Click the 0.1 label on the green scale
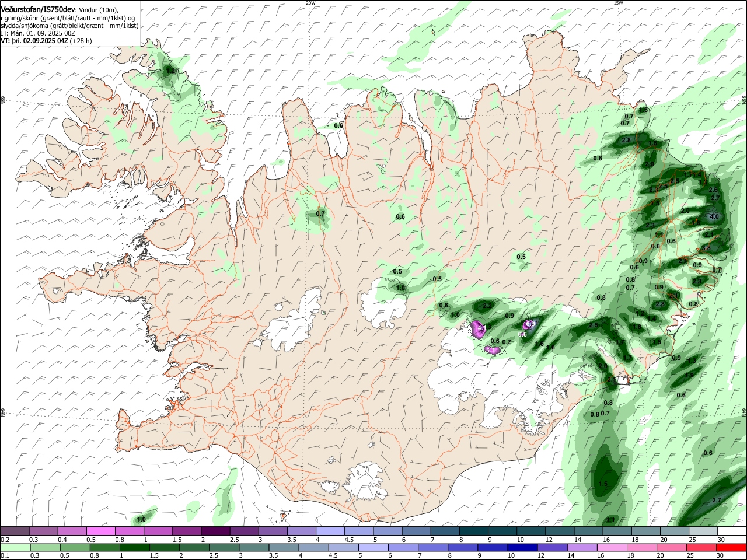This screenshot has height=560, width=747. [5, 556]
